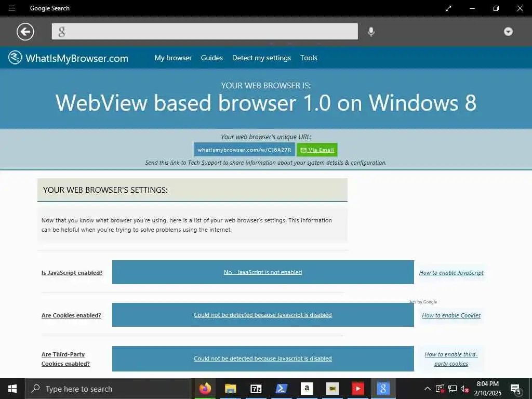Click the Cookies could not be detected result

[x=263, y=315]
